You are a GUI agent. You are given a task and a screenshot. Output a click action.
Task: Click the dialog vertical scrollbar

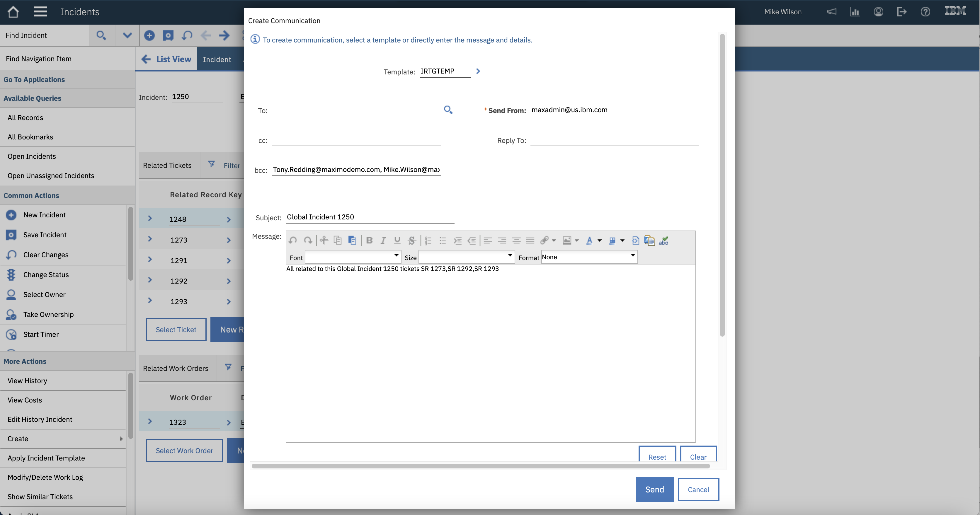(x=722, y=185)
